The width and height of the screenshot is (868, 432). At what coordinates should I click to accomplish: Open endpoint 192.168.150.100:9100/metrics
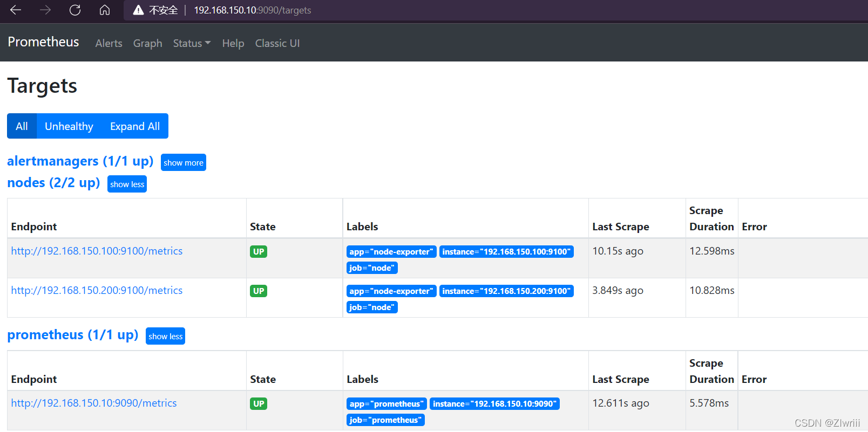pos(97,251)
